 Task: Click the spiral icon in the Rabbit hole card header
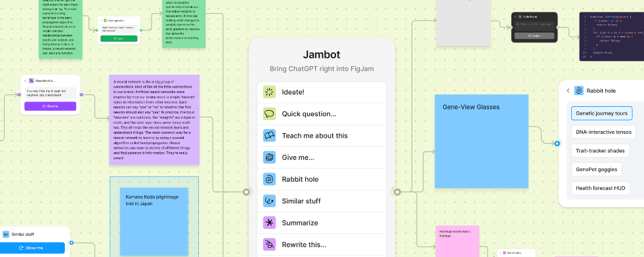579,90
